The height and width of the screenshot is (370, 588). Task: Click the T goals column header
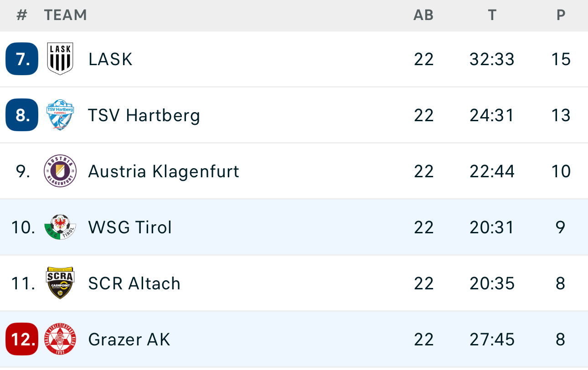(492, 15)
